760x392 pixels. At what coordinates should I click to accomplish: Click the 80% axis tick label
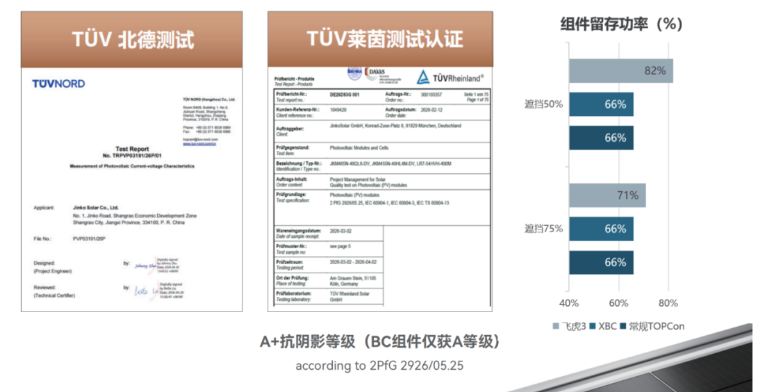[x=668, y=303]
